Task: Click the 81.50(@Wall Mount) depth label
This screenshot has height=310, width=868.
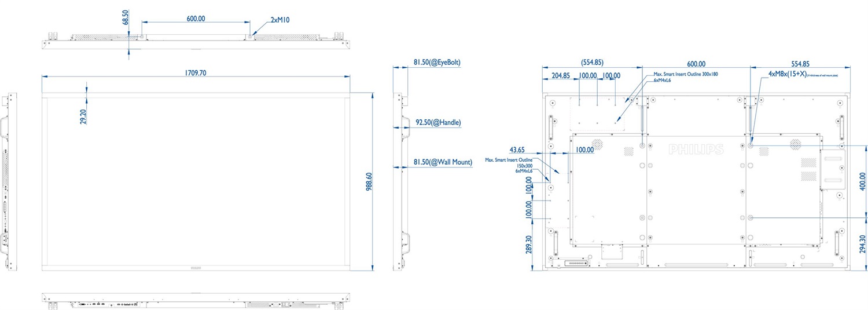Action: 443,162
